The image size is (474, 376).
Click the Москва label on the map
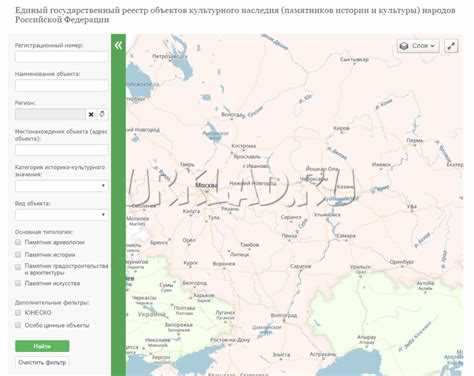(207, 185)
